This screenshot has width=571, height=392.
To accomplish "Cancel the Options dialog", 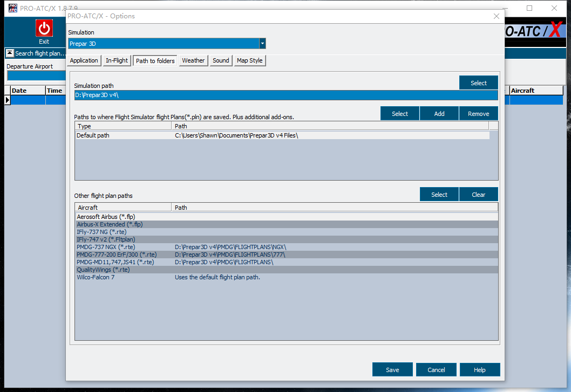I will coord(436,370).
